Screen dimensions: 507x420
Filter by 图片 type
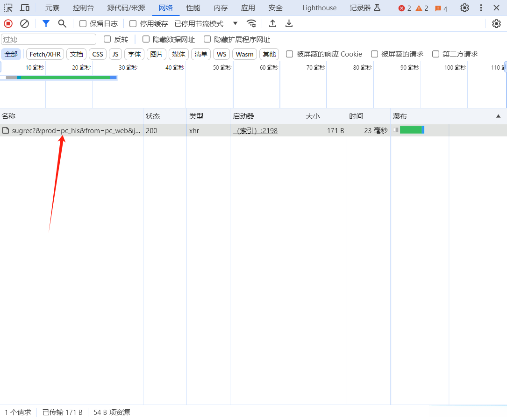(157, 54)
